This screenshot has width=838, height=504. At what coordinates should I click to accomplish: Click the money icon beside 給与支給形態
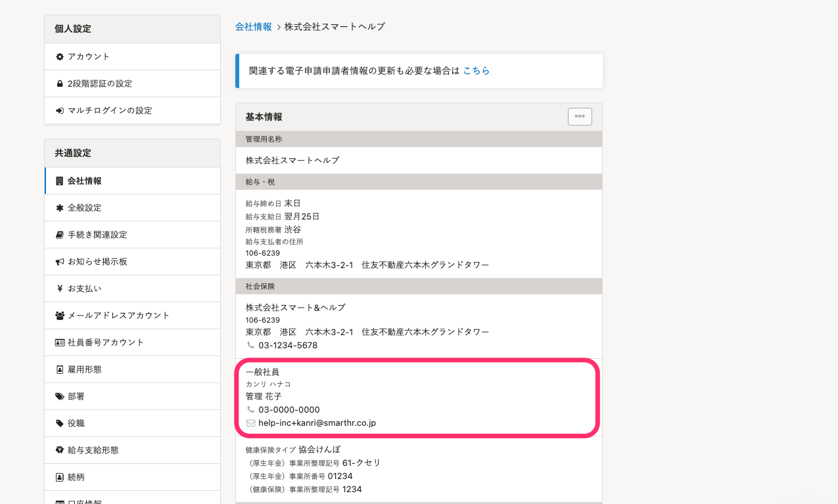60,450
